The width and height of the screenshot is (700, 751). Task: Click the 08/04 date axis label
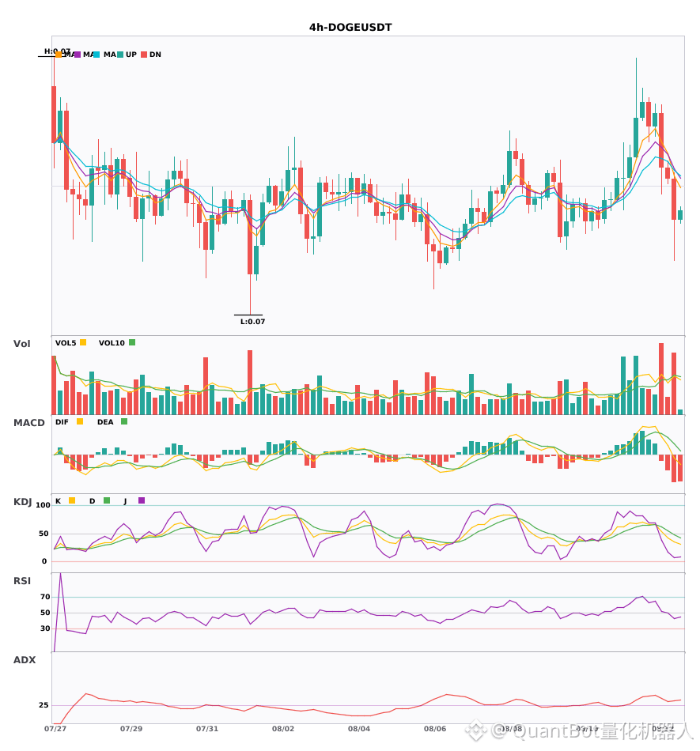pos(359,729)
